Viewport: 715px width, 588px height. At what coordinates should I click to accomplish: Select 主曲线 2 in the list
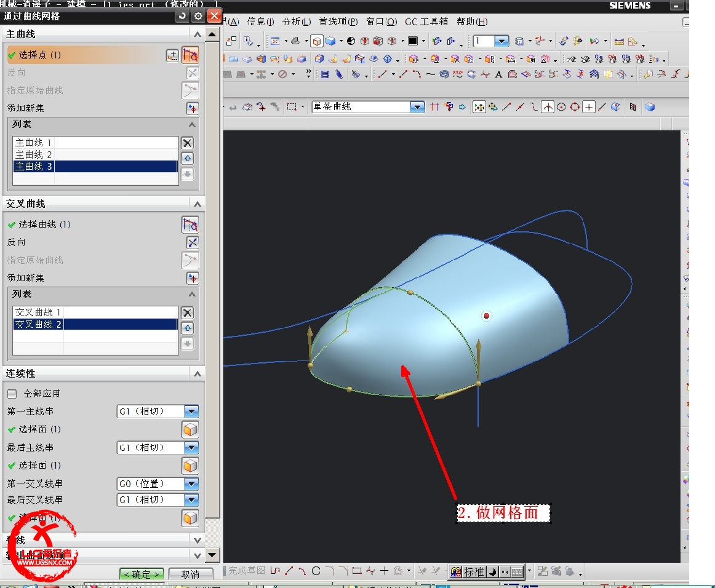click(95, 154)
